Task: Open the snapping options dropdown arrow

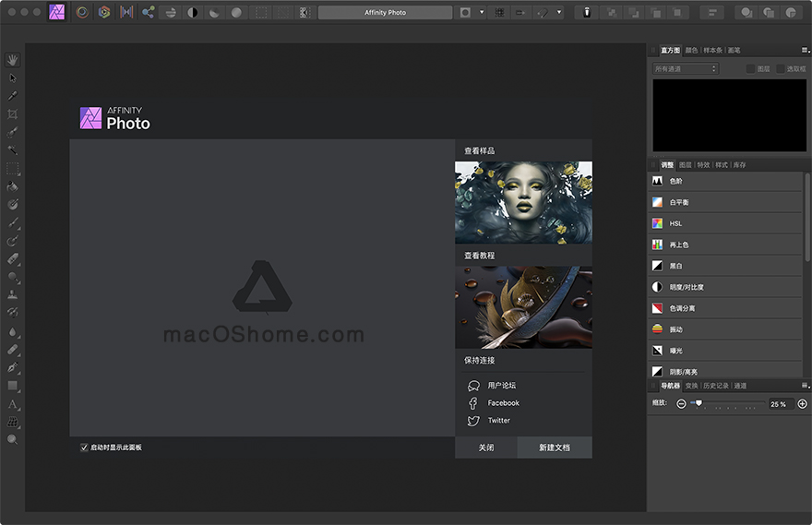Action: [x=559, y=12]
